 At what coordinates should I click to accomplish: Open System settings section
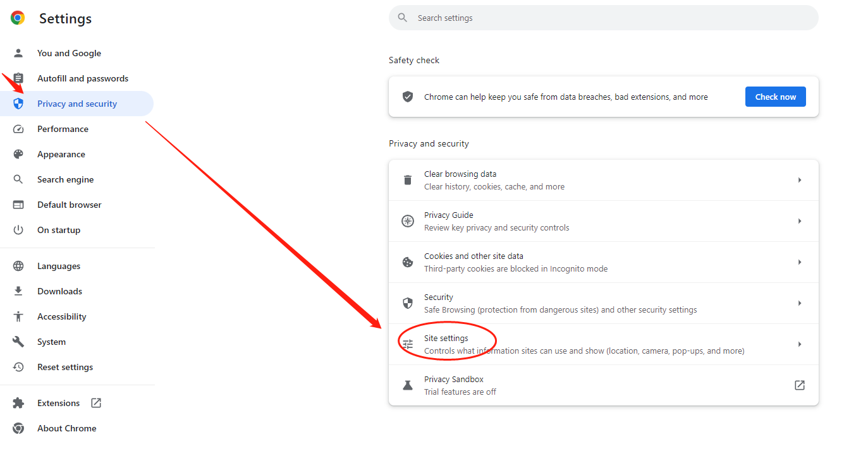[76, 342]
